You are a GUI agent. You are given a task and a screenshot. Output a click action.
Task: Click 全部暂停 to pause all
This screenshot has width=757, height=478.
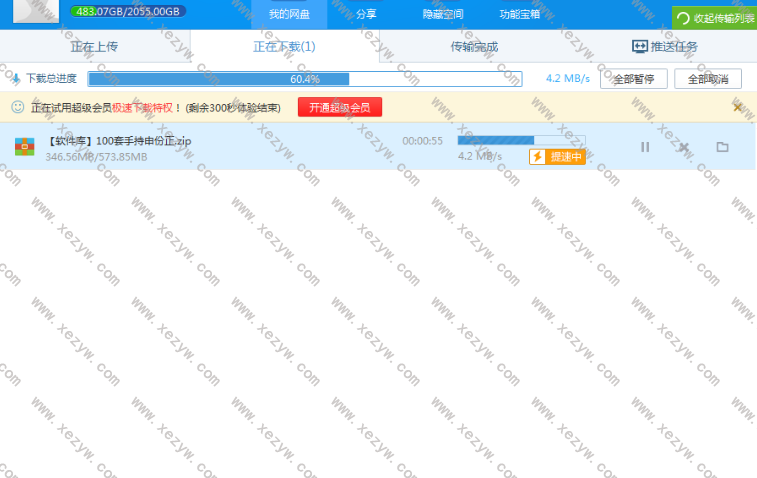(633, 79)
